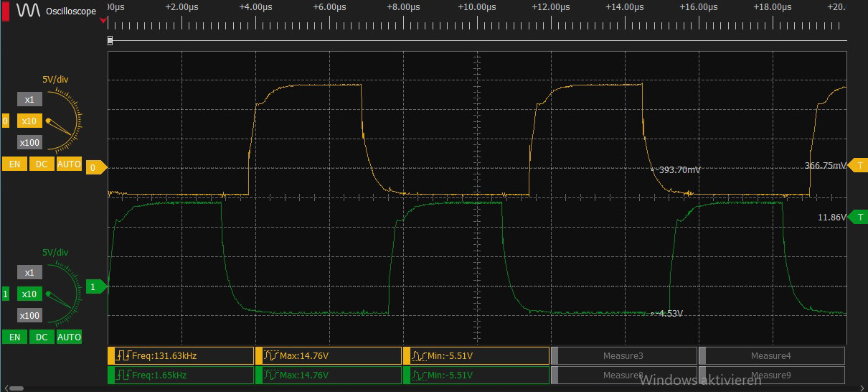
Task: Toggle the green EN enable button
Action: [14, 337]
